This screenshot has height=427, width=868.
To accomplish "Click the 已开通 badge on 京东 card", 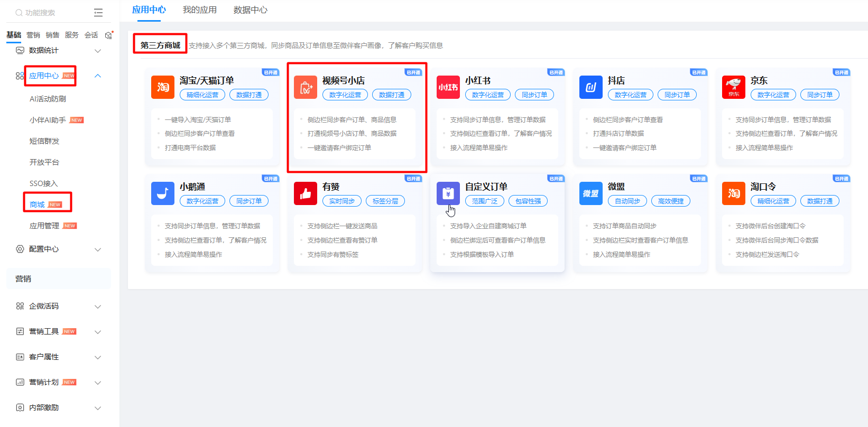I will [842, 72].
